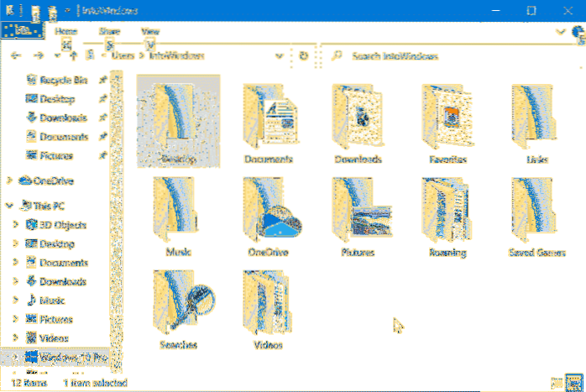
Task: Select the OneDrive folder in file pane
Action: click(268, 212)
